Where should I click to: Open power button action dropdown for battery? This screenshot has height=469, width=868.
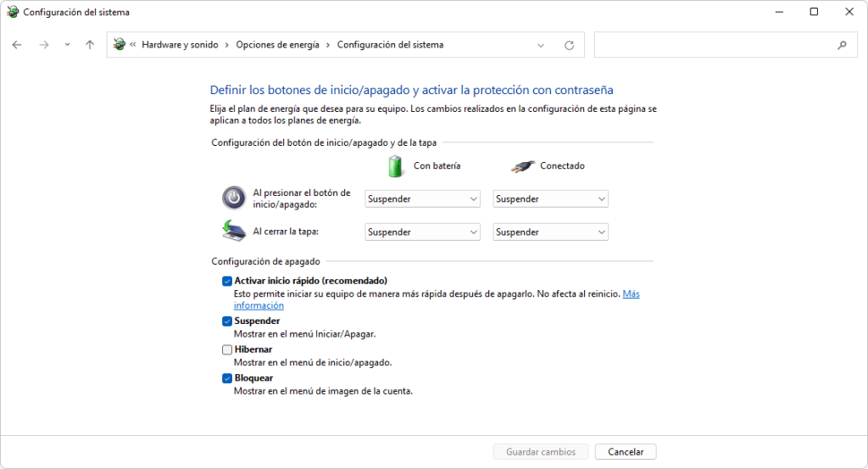422,198
